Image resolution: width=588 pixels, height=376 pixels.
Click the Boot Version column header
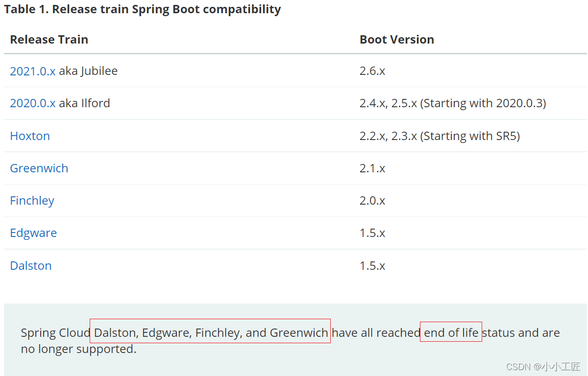click(396, 40)
